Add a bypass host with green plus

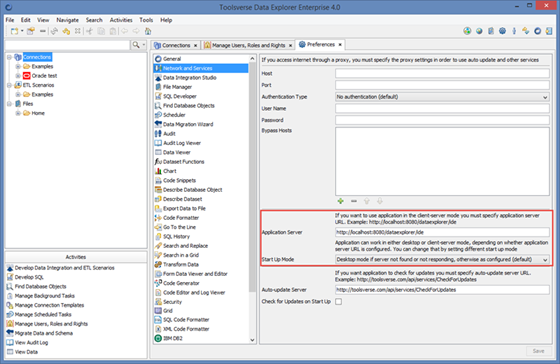[x=340, y=201]
